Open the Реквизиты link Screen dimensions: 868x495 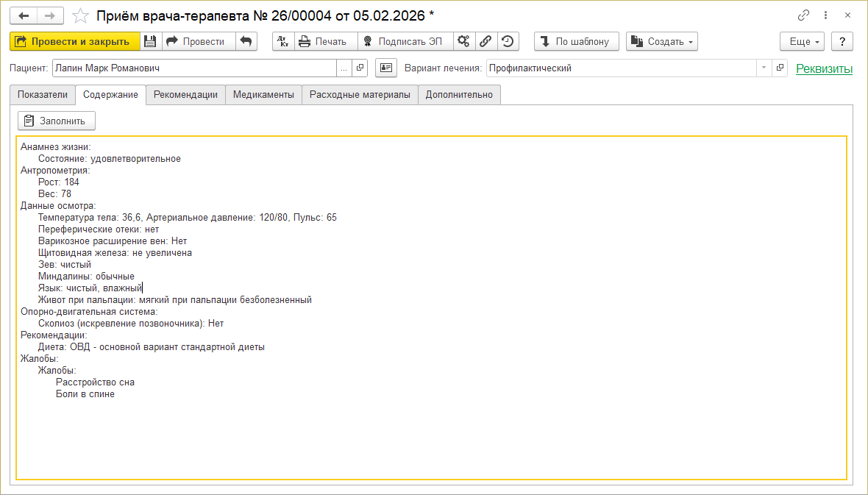[x=824, y=68]
